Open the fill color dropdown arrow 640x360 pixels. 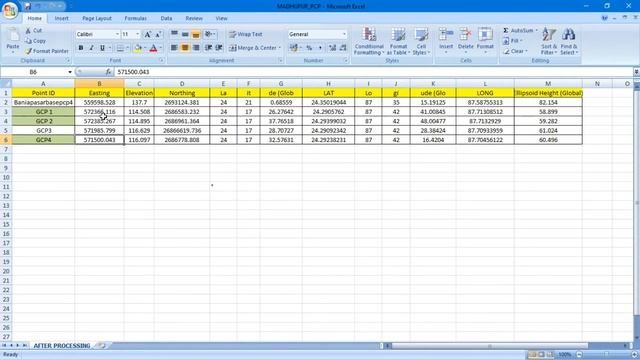[144, 48]
